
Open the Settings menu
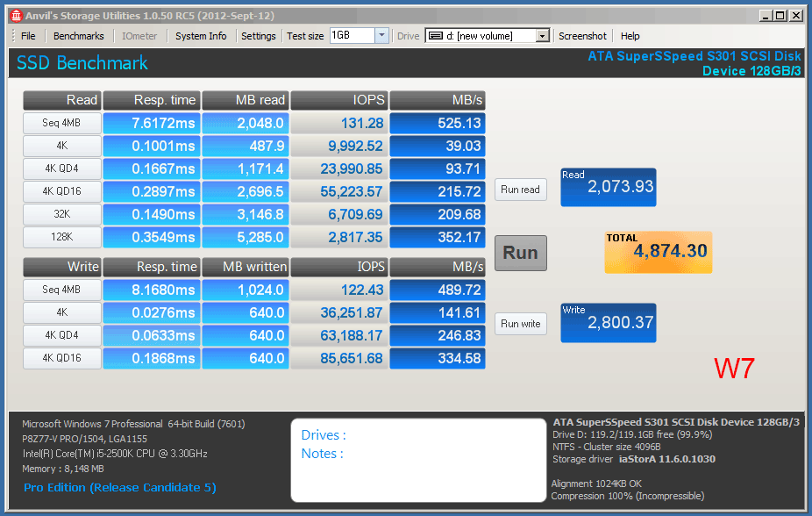tap(259, 36)
